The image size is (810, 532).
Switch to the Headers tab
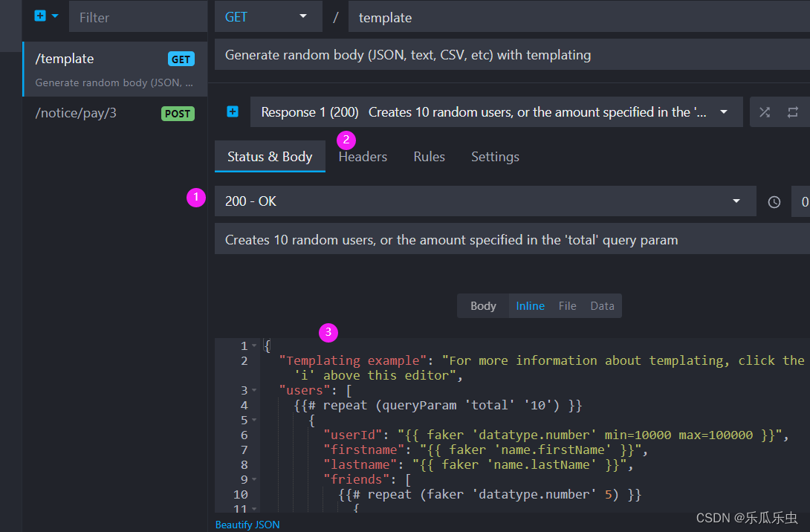click(363, 157)
